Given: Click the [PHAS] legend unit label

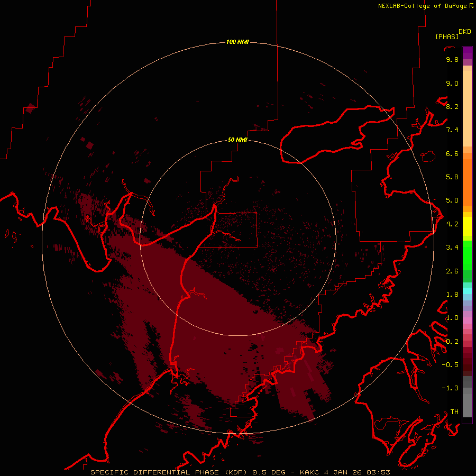Looking at the screenshot, I should tap(447, 36).
